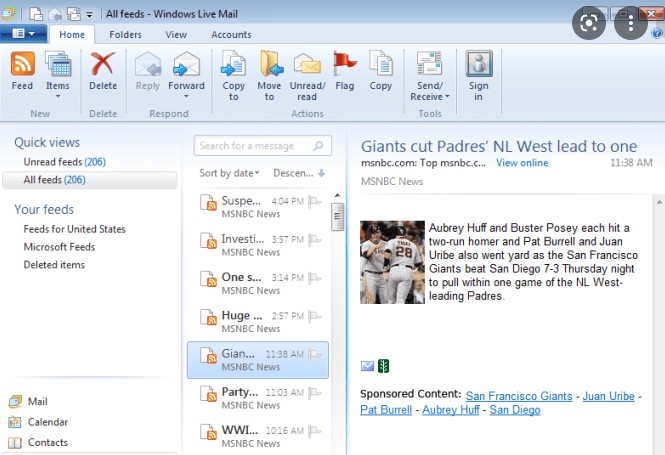Open Pat Burrell sponsored link
Viewport: 665px width, 455px height.
pyautogui.click(x=386, y=410)
